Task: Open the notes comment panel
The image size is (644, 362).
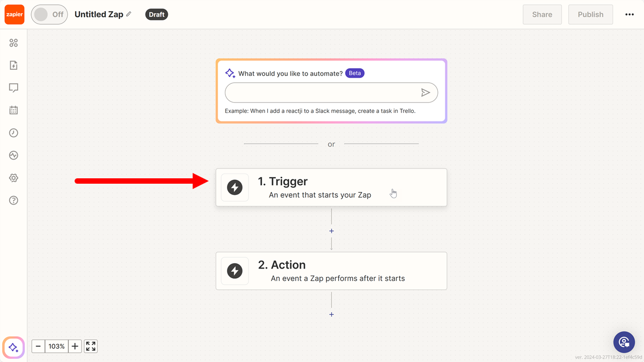Action: click(14, 88)
